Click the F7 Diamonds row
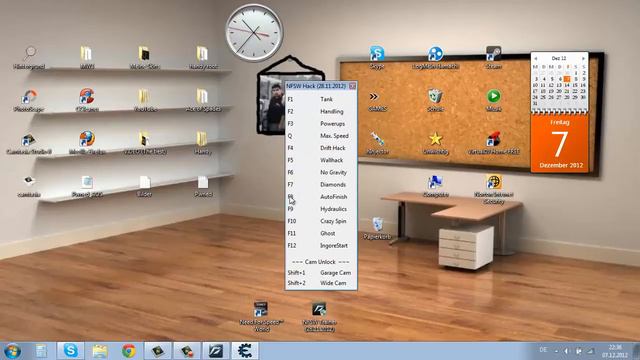Viewport: 640px width, 360px height. coord(321,185)
